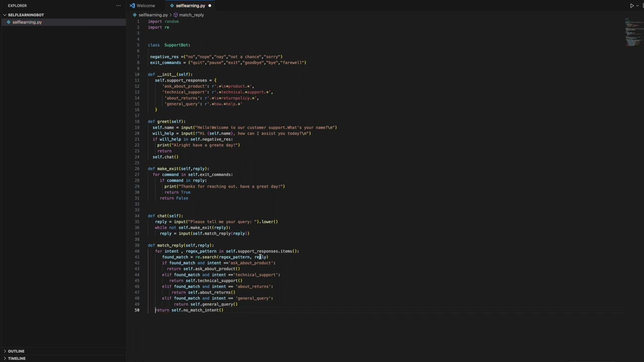Viewport: 644px width, 362px height.
Task: Click 'return self.technical_support()' line
Action: point(206,281)
